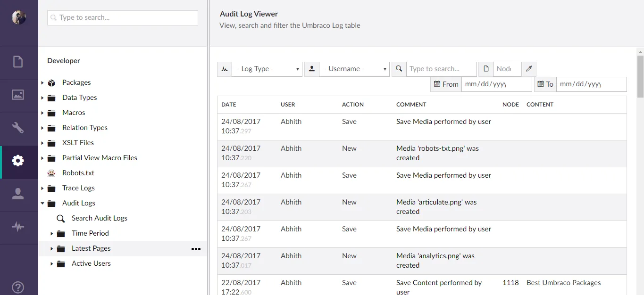The width and height of the screenshot is (644, 295).
Task: Click the Search Audit Logs magnifier icon
Action: click(x=61, y=218)
